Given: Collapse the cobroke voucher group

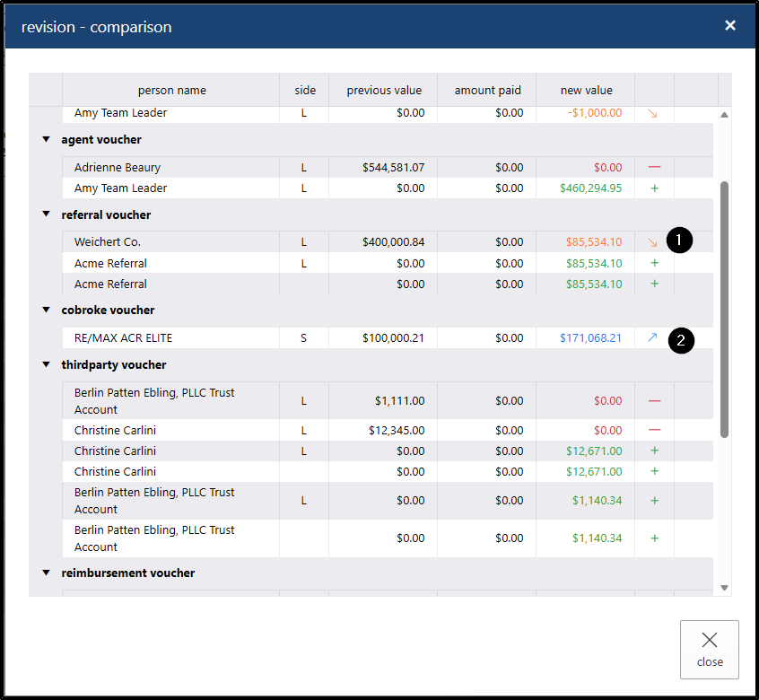Looking at the screenshot, I should point(46,311).
